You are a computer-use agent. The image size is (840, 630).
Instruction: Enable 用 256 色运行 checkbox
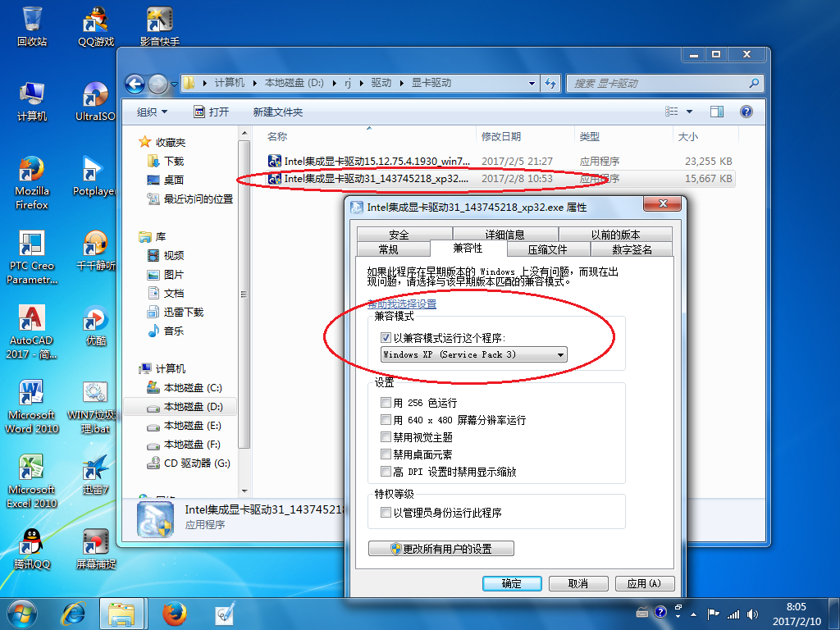click(386, 402)
